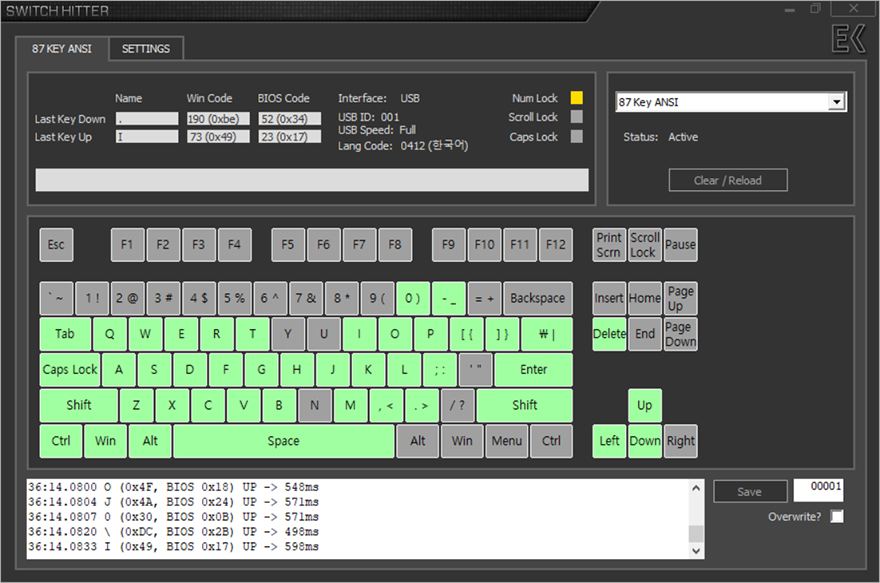Screen dimensions: 880x583
Task: Minimize the Switch Hitter window
Action: coord(790,10)
